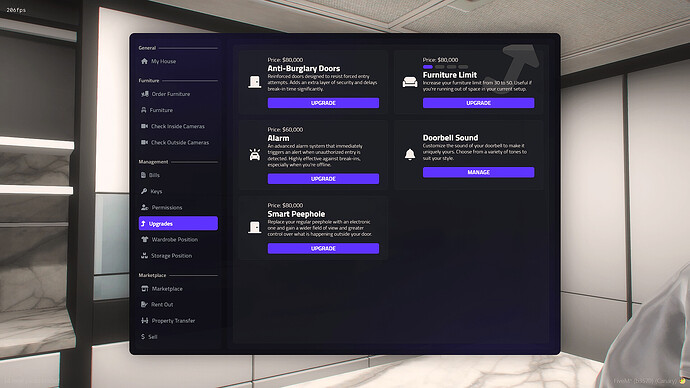
Task: Click the box icon for Storage Position
Action: coord(144,256)
